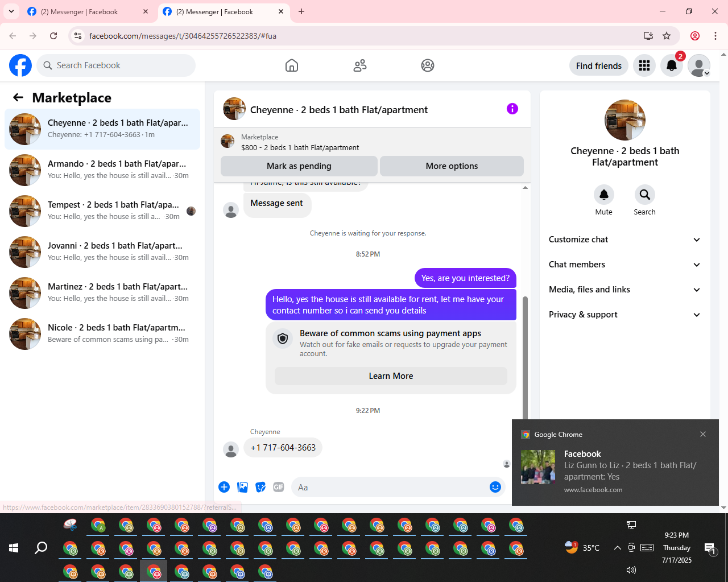
Task: Click the phone number message +1 717-604-3663
Action: coord(283,448)
